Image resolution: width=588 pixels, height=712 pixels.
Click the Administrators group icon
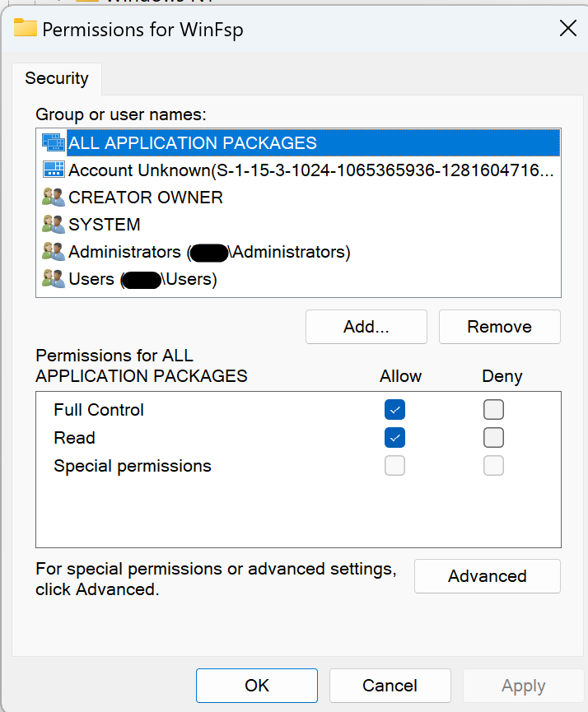click(x=53, y=251)
